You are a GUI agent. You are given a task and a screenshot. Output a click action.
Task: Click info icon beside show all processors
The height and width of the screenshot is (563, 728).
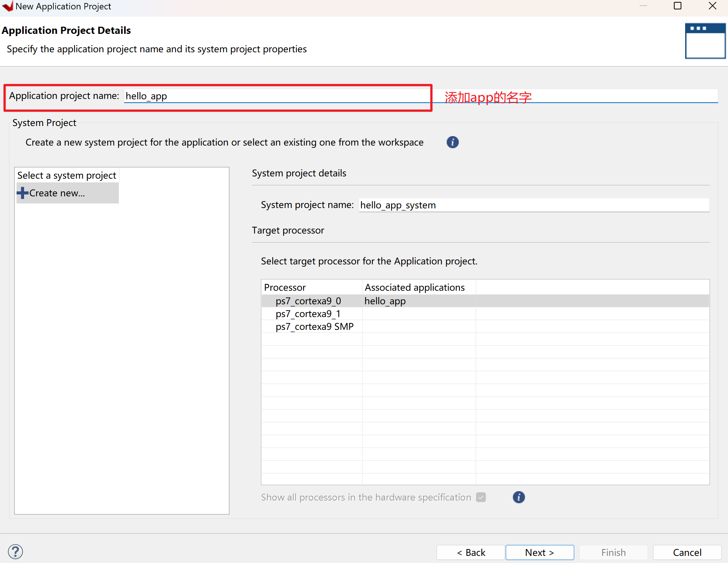[519, 497]
